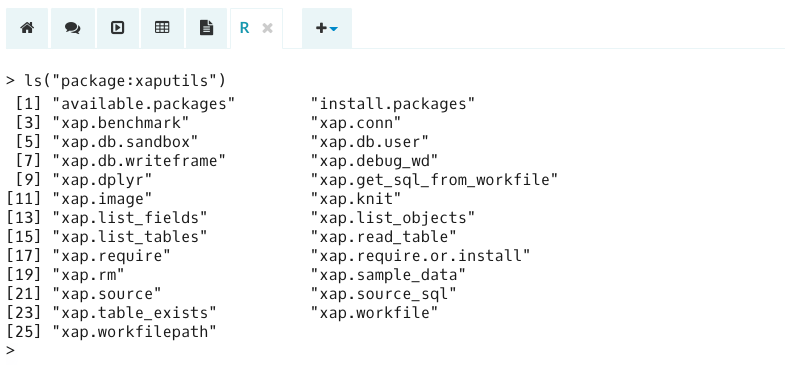Screen dimensions: 785x392
Task: Click "xap.sample_data" output text
Action: [x=388, y=275]
